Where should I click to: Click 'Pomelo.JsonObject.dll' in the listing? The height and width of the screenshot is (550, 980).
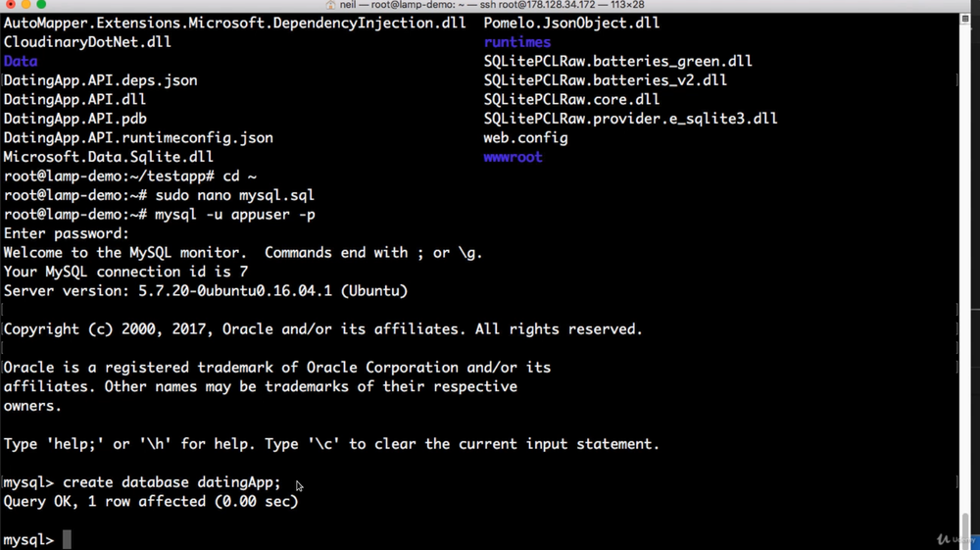coord(571,23)
